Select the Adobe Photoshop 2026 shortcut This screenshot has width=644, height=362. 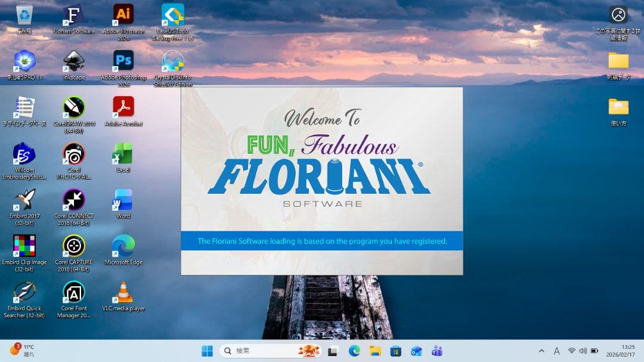coord(123,61)
